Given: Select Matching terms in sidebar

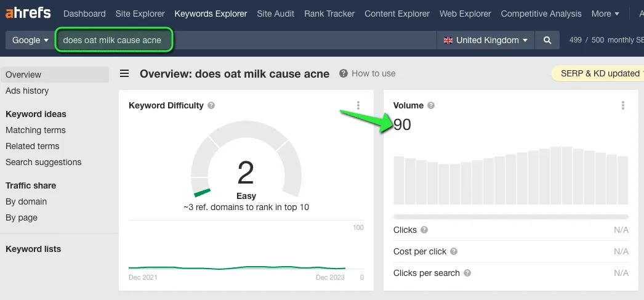Looking at the screenshot, I should (x=36, y=130).
